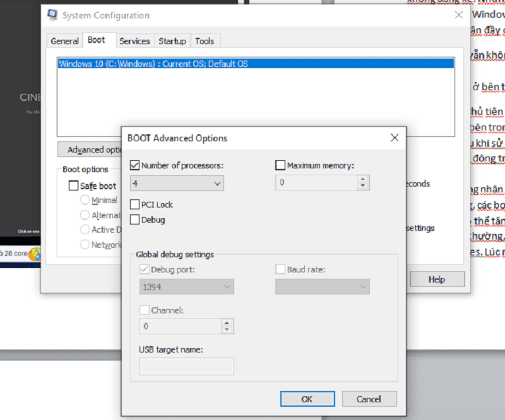The width and height of the screenshot is (505, 420).
Task: Select the Active Directory repair radio button
Action: pyautogui.click(x=85, y=229)
